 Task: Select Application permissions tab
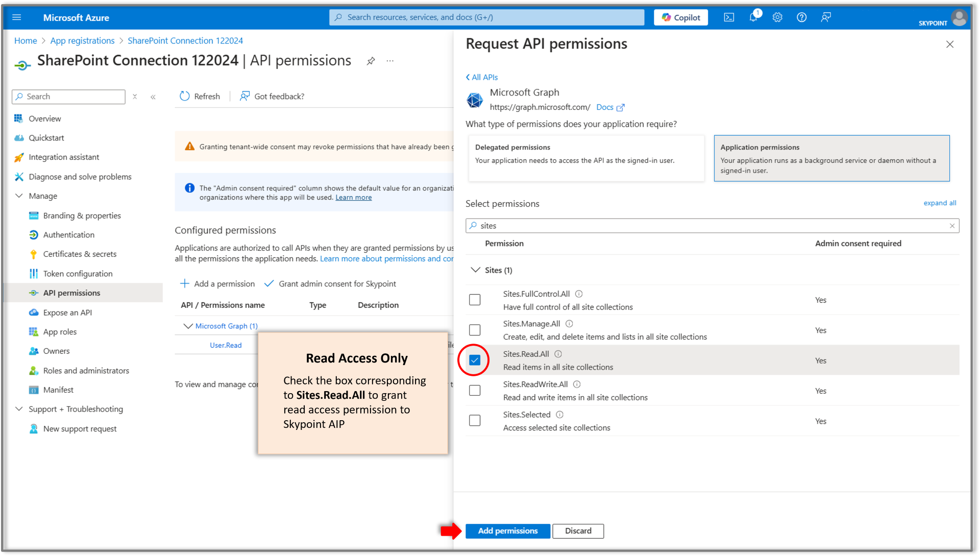click(x=832, y=158)
